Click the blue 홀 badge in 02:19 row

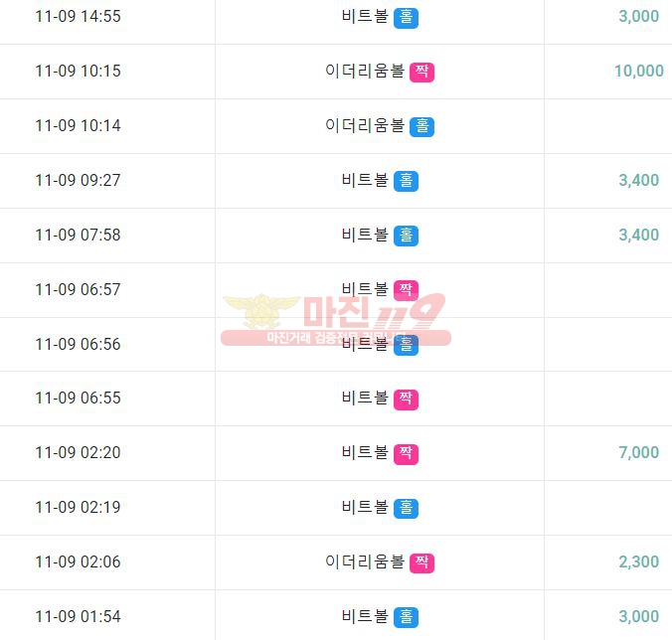406,509
